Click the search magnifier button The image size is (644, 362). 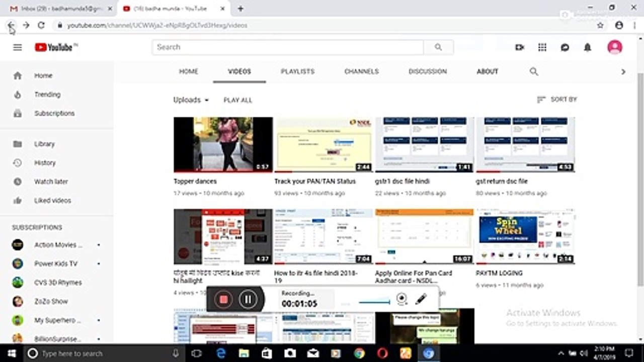[x=438, y=47]
